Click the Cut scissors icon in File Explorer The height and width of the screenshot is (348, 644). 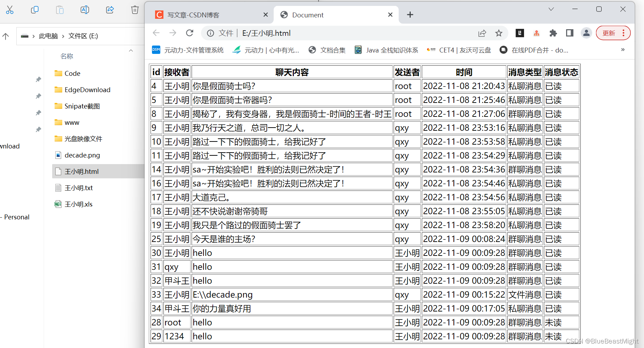pos(10,10)
